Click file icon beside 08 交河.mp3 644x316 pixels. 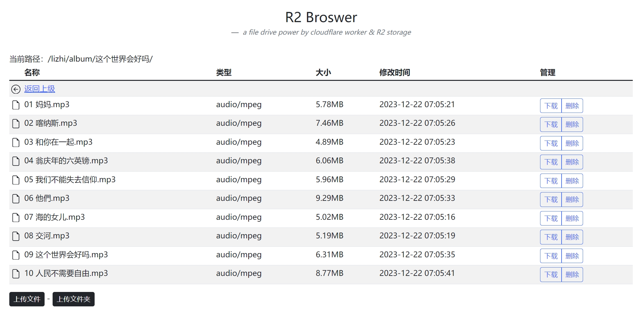[16, 236]
